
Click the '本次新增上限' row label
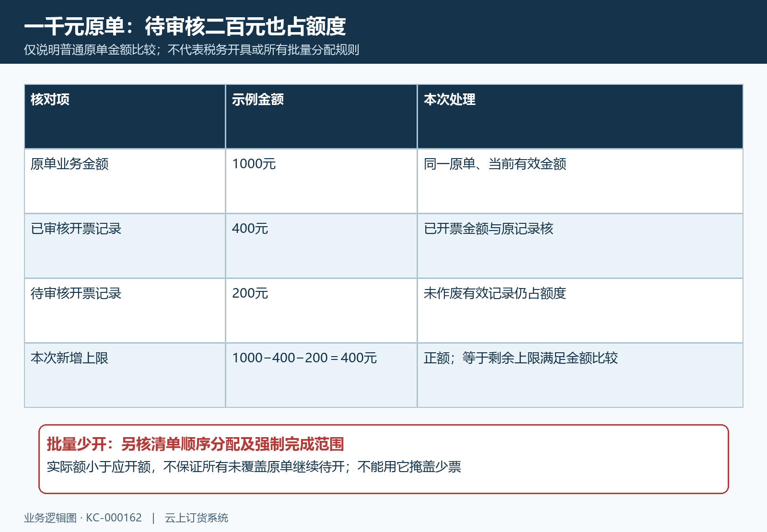coord(70,358)
